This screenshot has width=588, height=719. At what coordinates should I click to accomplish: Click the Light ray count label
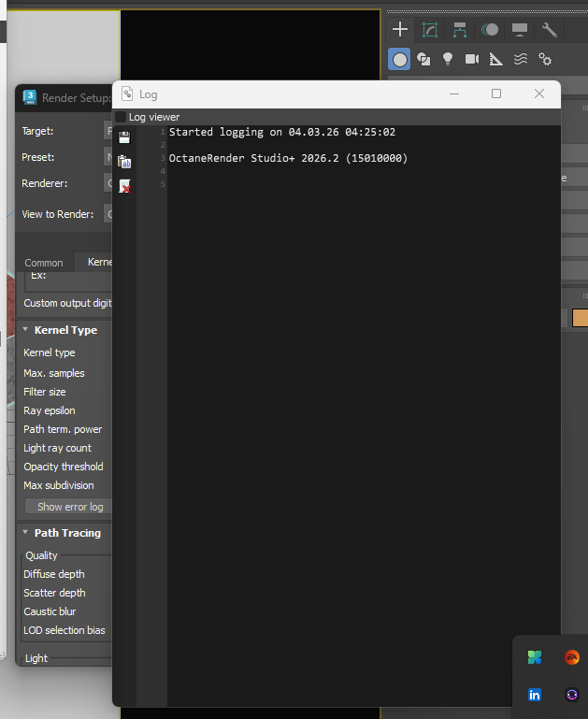[57, 448]
